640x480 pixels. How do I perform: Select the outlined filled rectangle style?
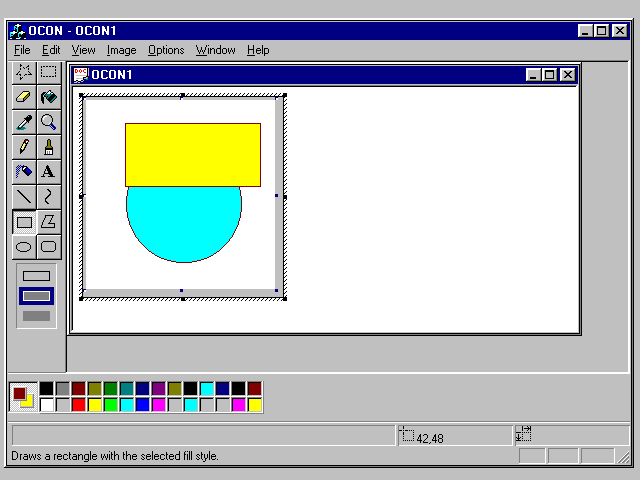[x=36, y=296]
